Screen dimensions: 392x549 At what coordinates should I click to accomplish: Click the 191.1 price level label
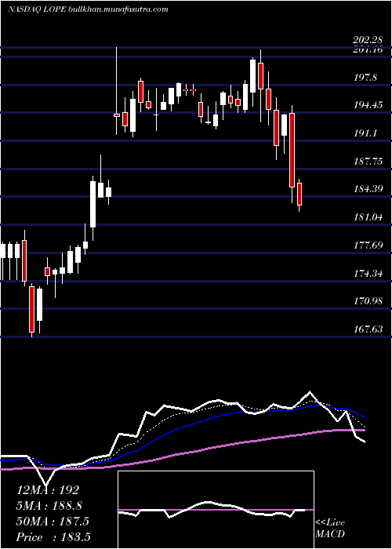click(x=365, y=133)
